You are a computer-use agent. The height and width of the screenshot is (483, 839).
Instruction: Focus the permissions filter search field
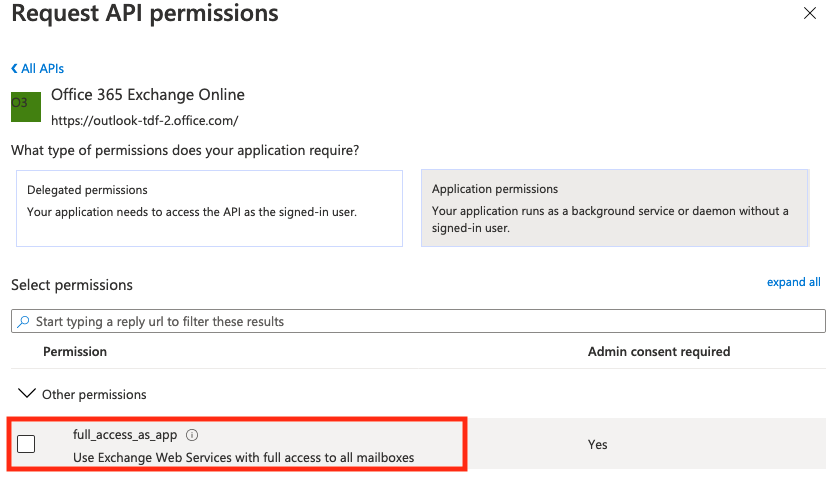tap(420, 322)
